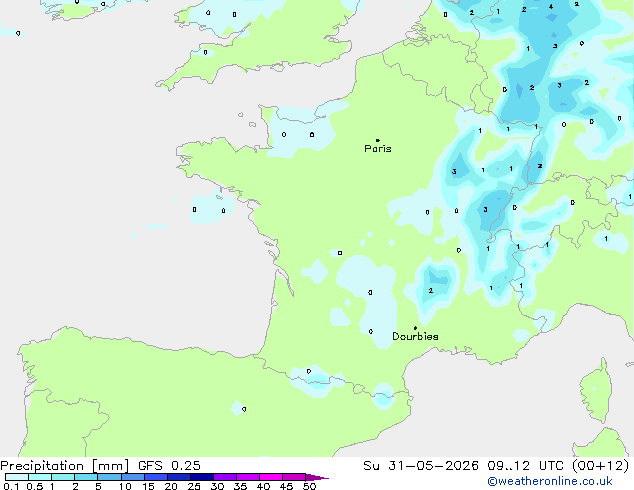
Task: Click the legend label '50'
Action: pos(309,486)
